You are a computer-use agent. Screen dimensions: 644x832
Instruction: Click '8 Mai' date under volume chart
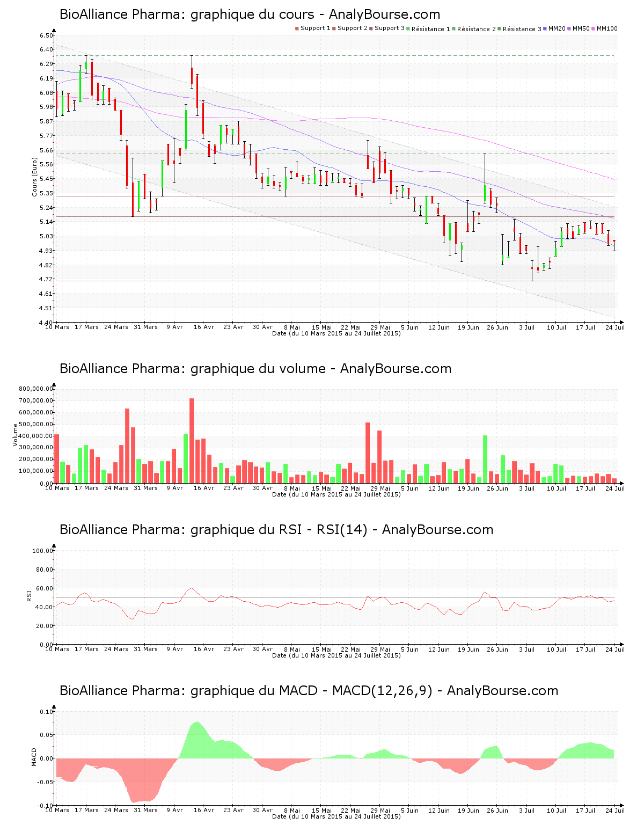pos(292,488)
